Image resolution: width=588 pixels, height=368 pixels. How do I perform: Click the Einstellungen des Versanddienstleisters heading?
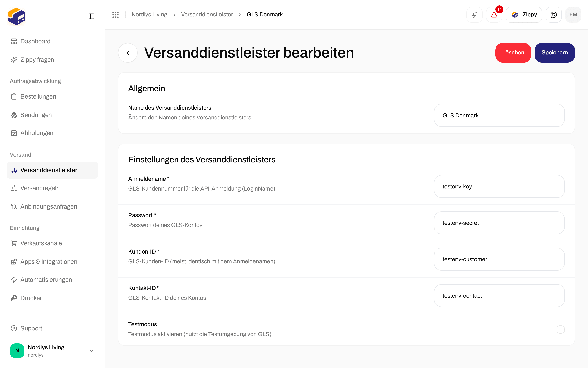click(202, 159)
